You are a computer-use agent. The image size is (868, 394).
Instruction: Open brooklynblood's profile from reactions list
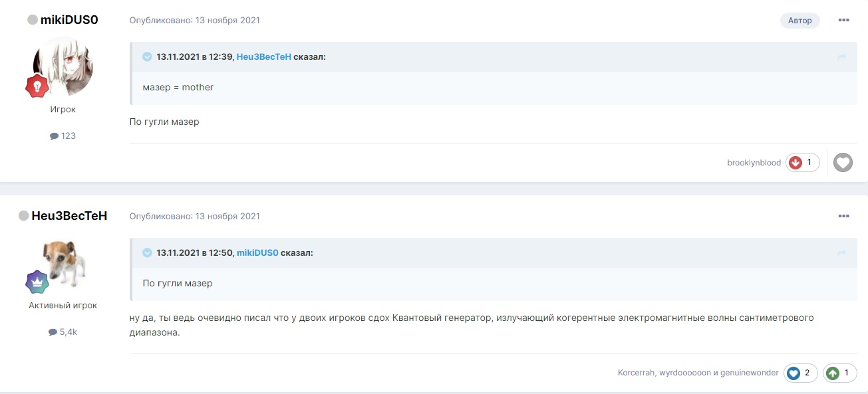[x=754, y=163]
